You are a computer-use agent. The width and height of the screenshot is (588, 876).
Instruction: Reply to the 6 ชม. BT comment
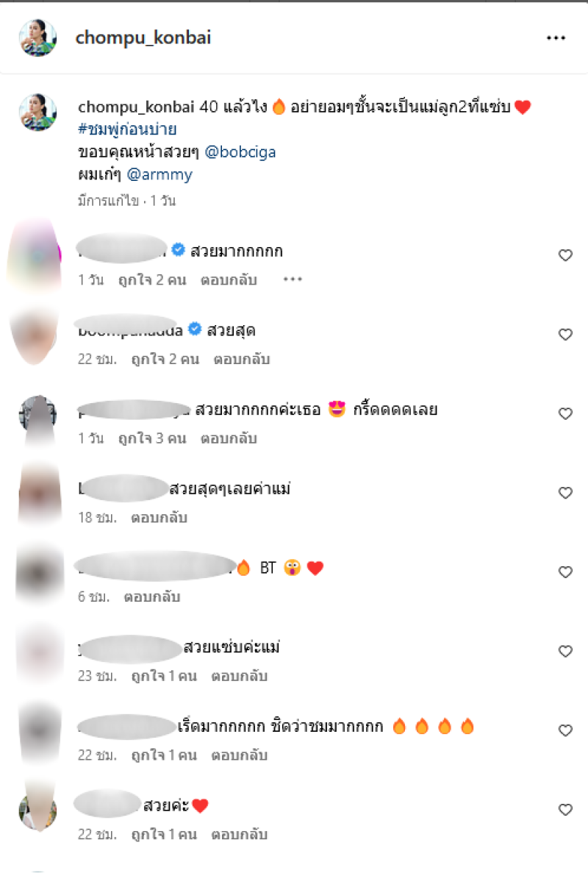(152, 597)
